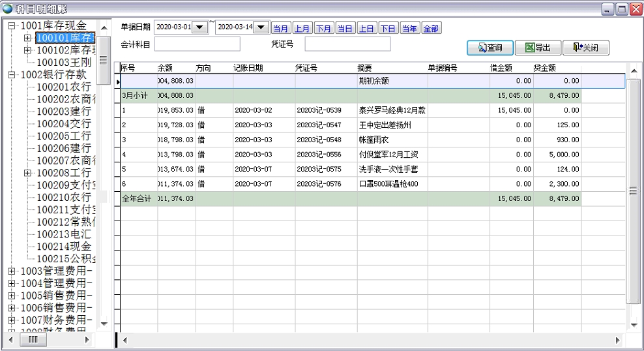Open the end date dropdown arrow
This screenshot has height=351, width=644.
(261, 27)
